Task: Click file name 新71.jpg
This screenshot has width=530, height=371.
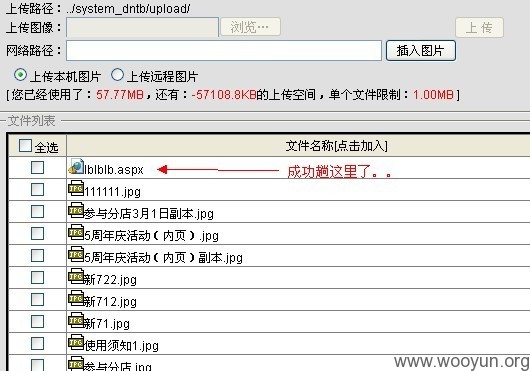Action: (106, 324)
